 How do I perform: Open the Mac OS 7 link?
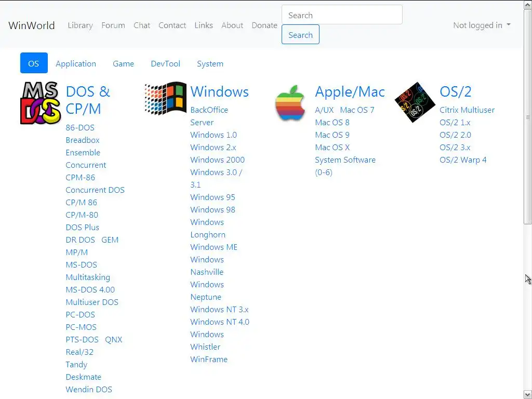(x=357, y=110)
